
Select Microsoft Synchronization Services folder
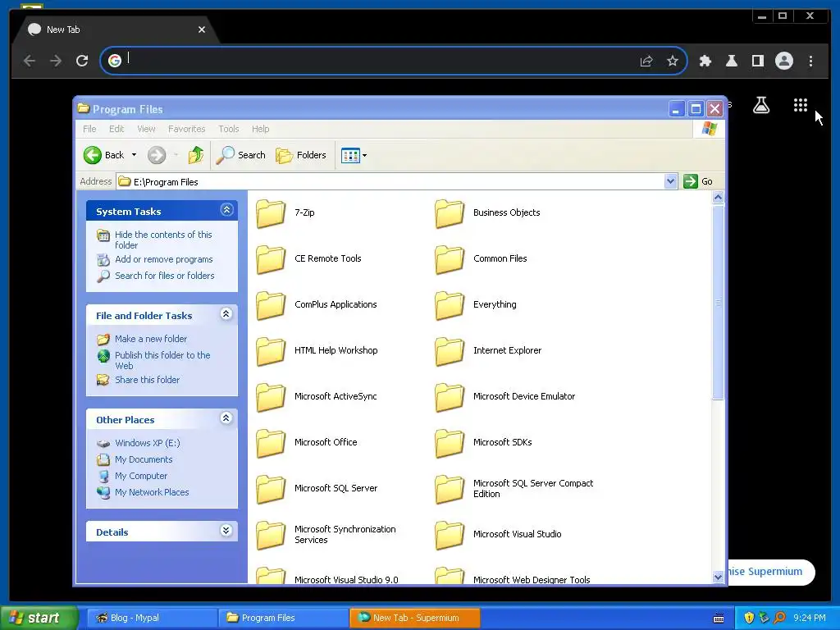pos(271,535)
